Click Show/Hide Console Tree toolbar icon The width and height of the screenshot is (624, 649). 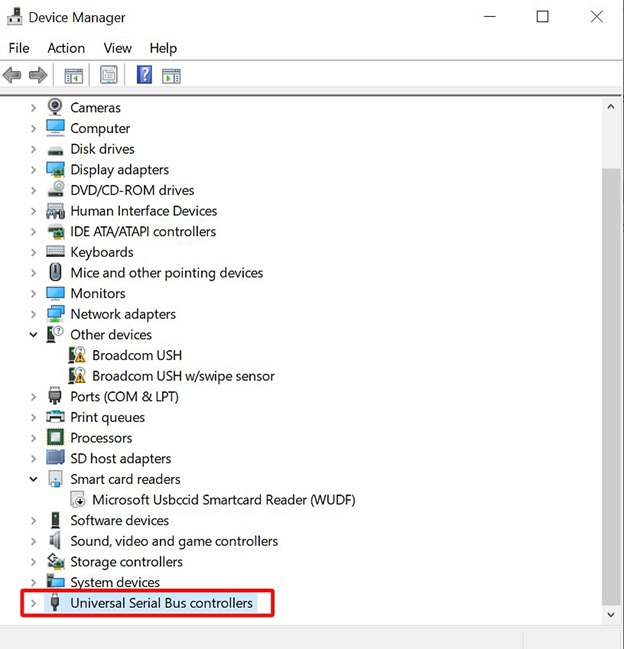74,76
